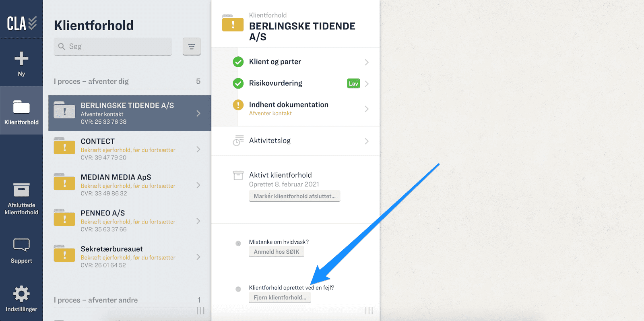
Task: Select Sekretærbureauet client name
Action: [111, 249]
